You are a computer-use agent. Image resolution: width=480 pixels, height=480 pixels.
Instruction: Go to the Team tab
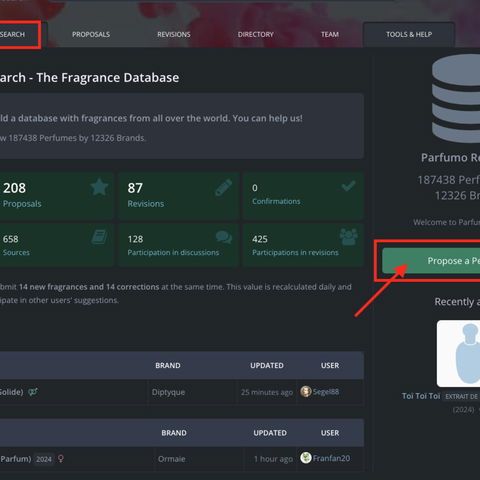[330, 34]
